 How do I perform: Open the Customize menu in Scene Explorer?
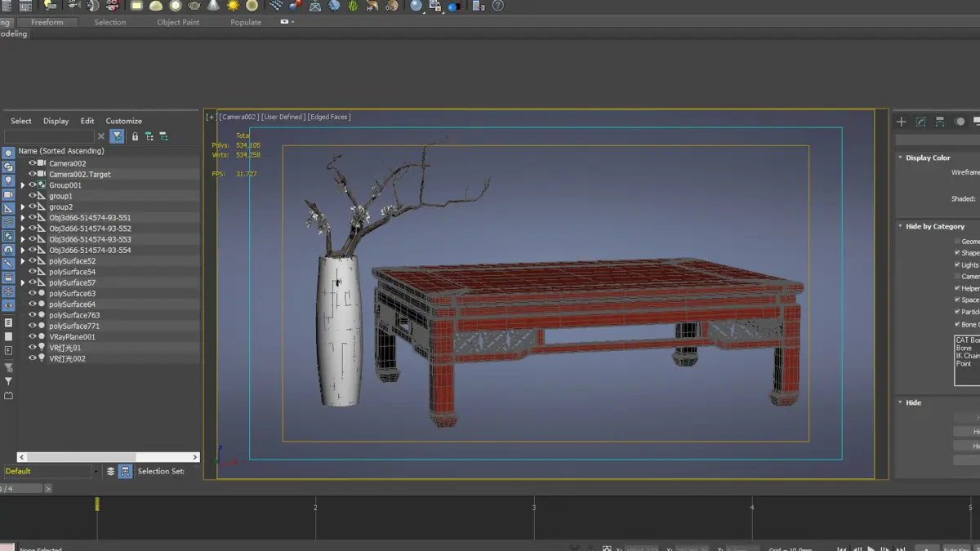point(124,121)
